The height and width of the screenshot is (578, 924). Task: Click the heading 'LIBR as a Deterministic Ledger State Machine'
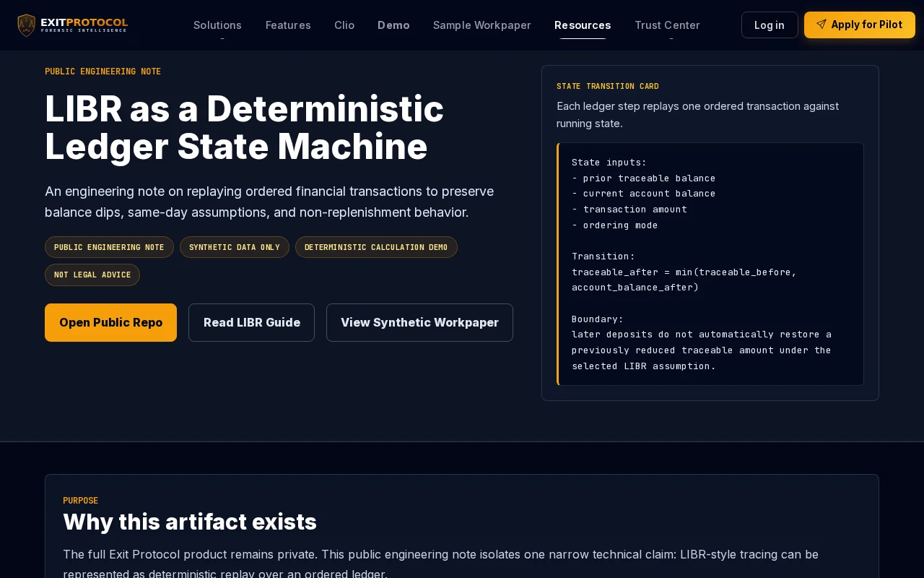tap(244, 128)
